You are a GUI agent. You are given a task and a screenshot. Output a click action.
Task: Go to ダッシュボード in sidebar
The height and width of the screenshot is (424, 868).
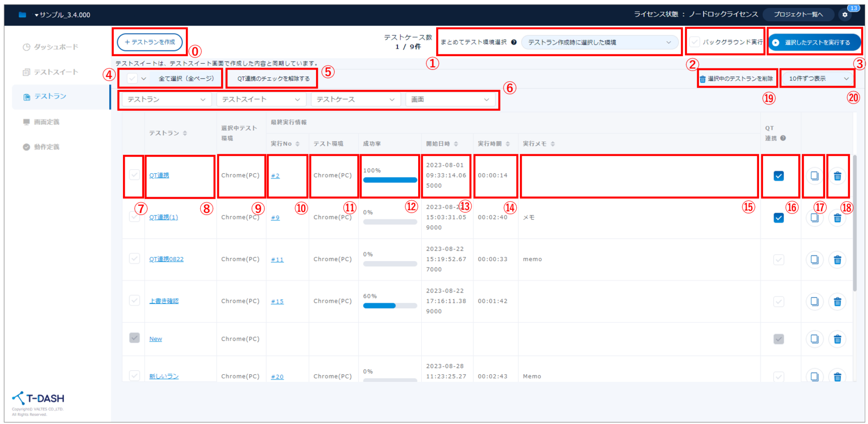56,47
